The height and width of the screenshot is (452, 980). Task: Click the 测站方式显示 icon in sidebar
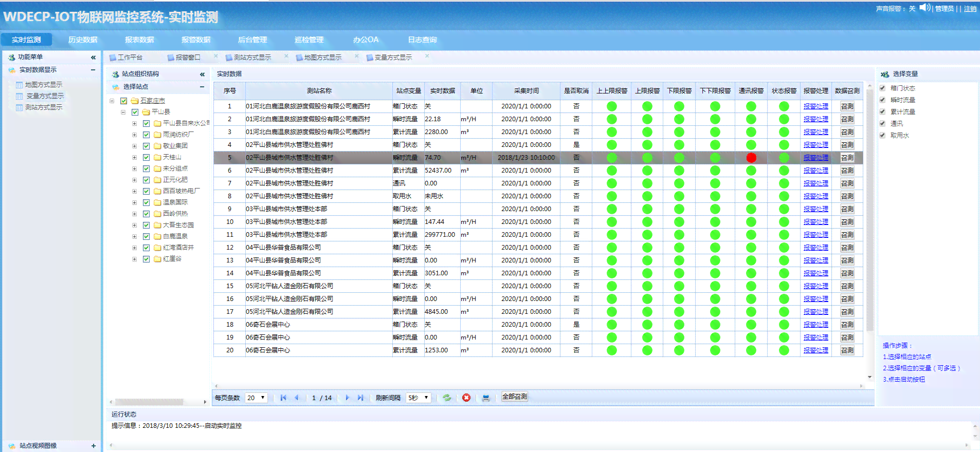coord(20,107)
